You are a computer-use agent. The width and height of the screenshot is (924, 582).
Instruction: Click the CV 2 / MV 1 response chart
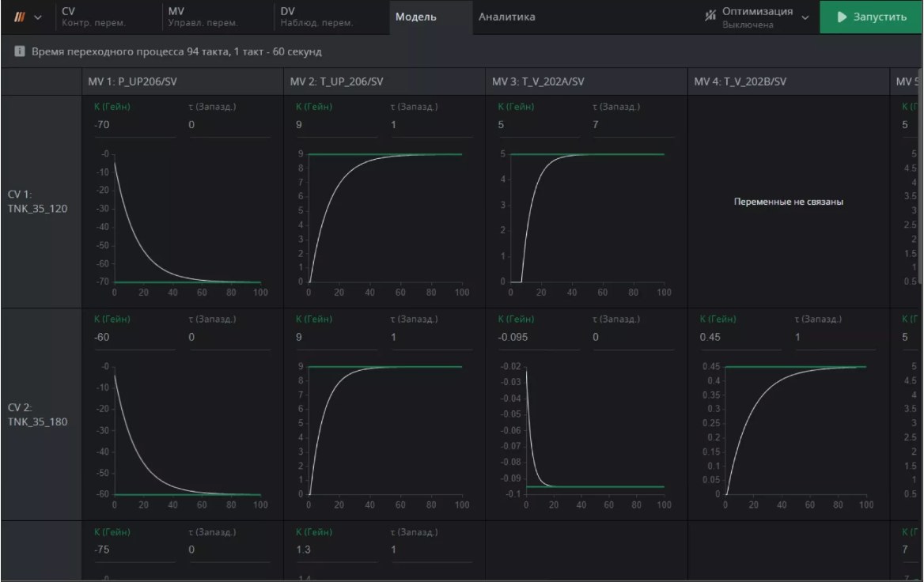pos(181,436)
